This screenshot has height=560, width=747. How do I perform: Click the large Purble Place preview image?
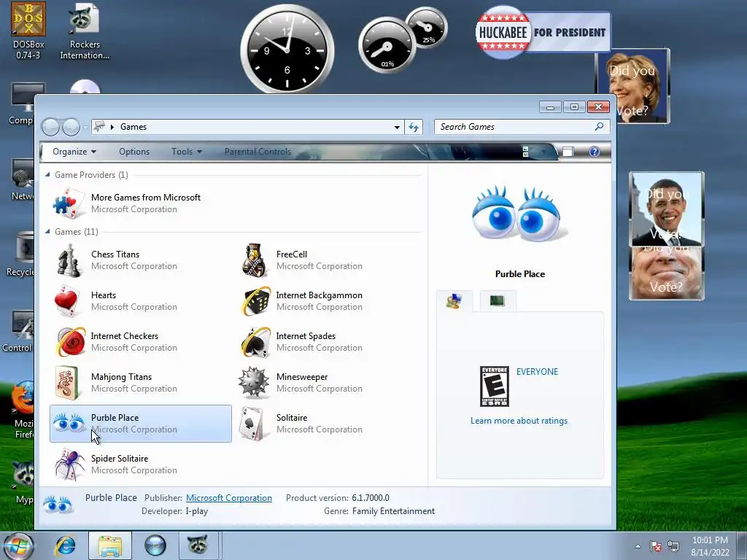(519, 214)
